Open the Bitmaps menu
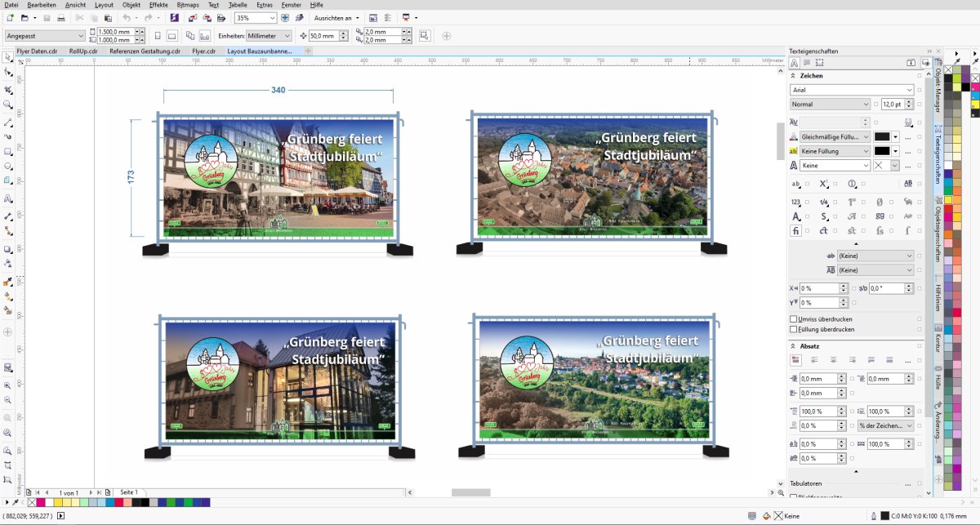 click(x=188, y=5)
